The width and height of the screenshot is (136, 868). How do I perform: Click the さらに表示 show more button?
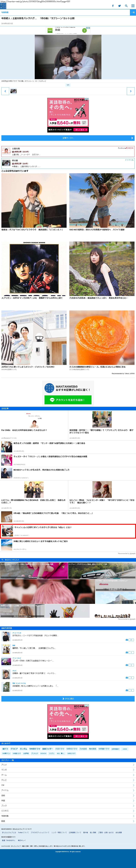click(68, 699)
